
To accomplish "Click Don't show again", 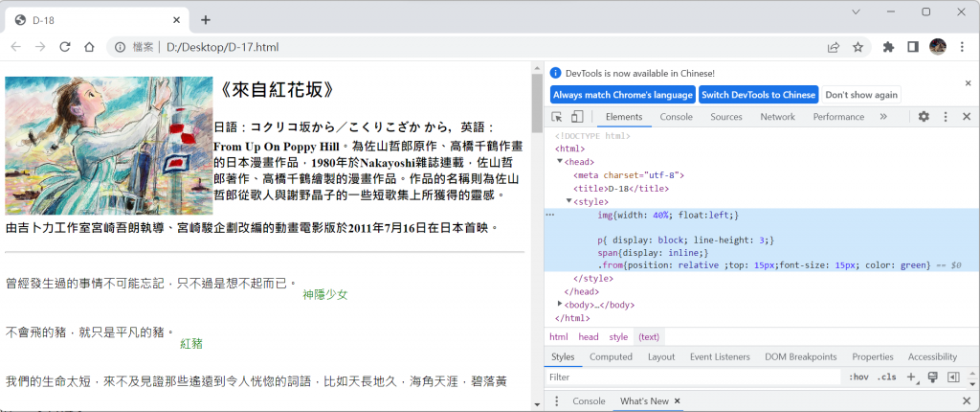I will (861, 95).
